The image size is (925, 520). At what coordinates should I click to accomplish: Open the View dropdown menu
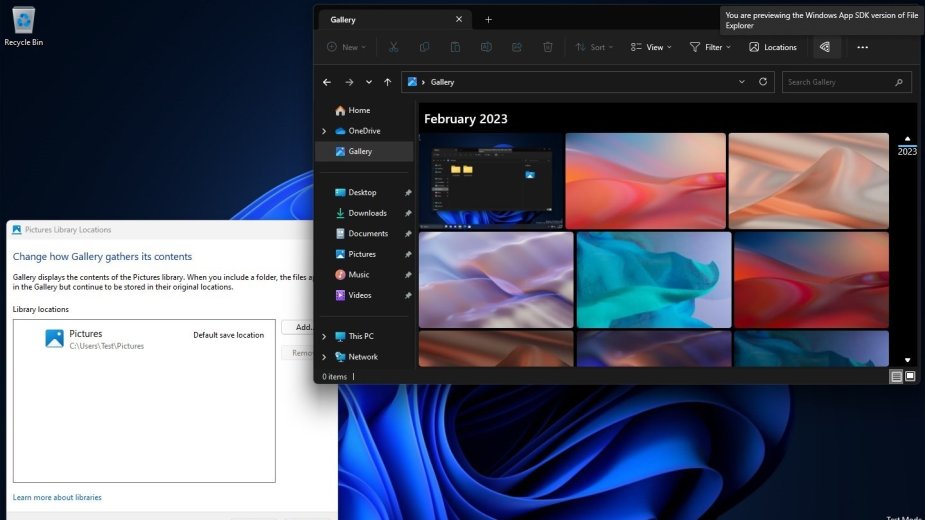(x=651, y=47)
